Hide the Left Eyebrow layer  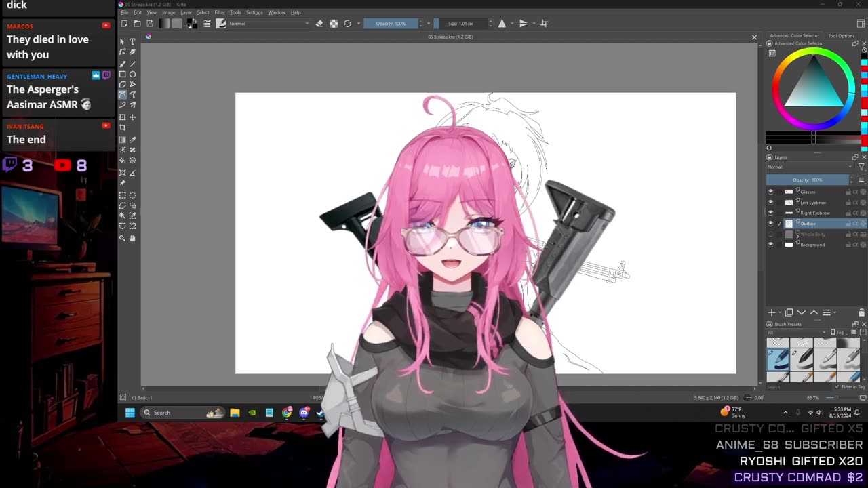pos(770,202)
